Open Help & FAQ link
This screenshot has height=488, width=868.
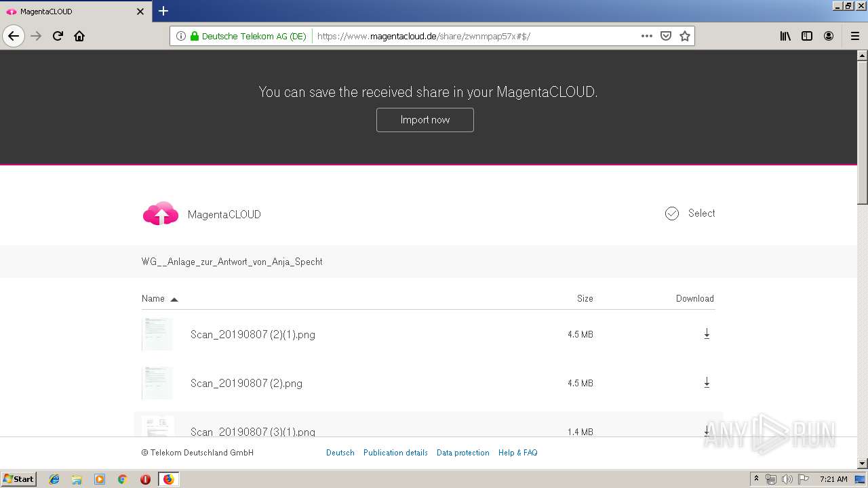coord(518,453)
